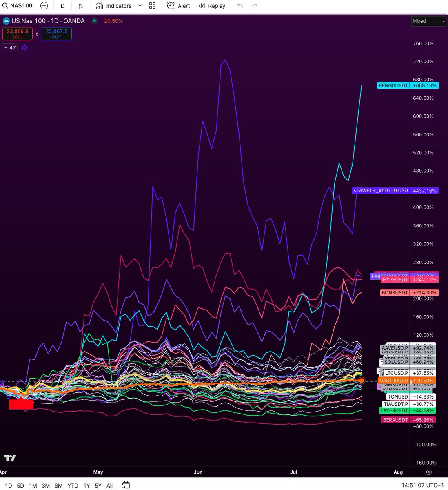Select the SOLUSD.P label
This screenshot has height=490, width=448.
pyautogui.click(x=409, y=362)
